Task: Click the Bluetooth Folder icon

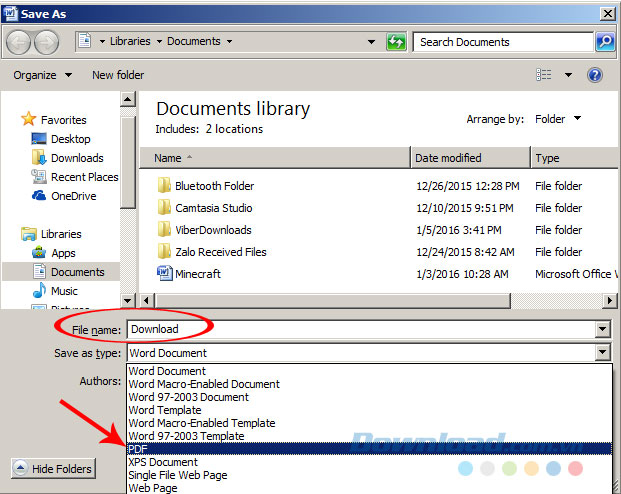Action: [164, 185]
